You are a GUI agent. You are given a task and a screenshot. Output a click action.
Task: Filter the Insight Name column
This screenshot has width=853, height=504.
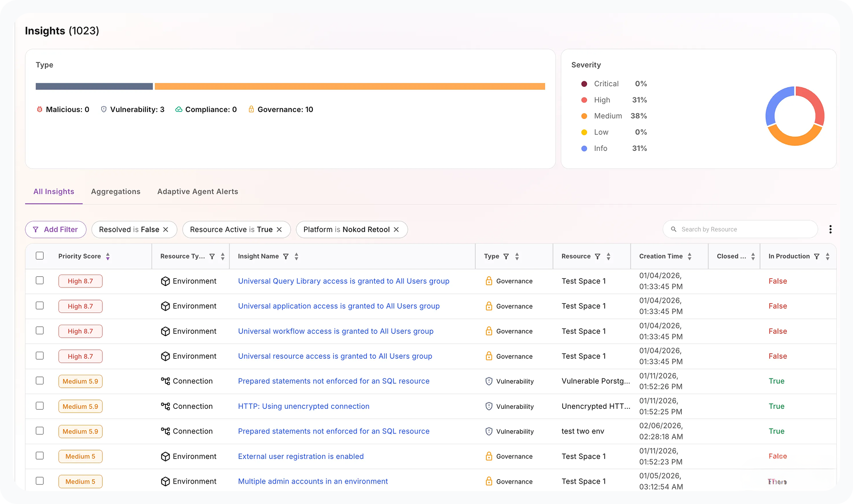(x=286, y=256)
